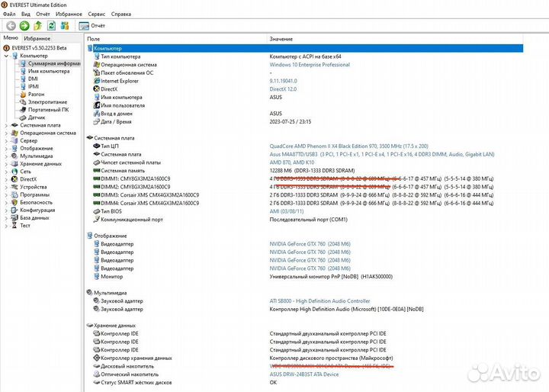549x392 pixels.
Task: Click the Оптический накопитель drive icon
Action: 97,374
